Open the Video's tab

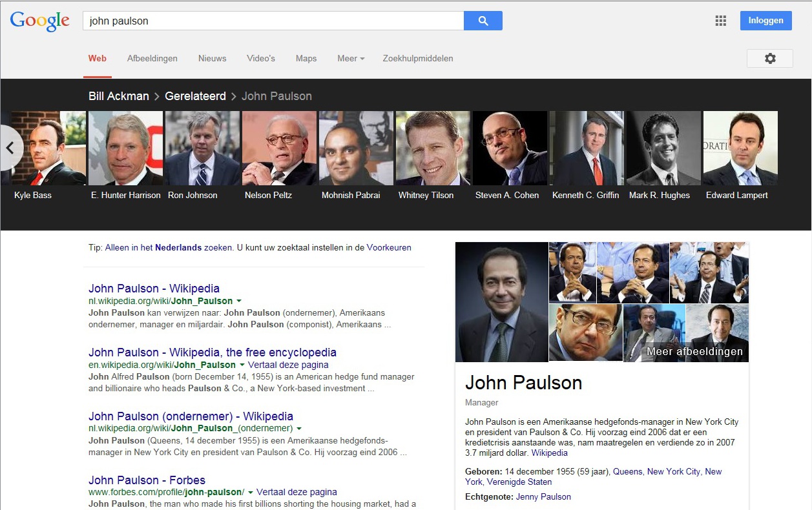261,58
